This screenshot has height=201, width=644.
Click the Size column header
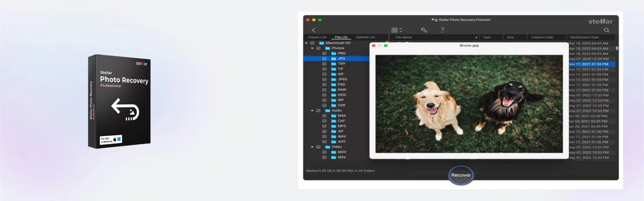click(x=515, y=37)
